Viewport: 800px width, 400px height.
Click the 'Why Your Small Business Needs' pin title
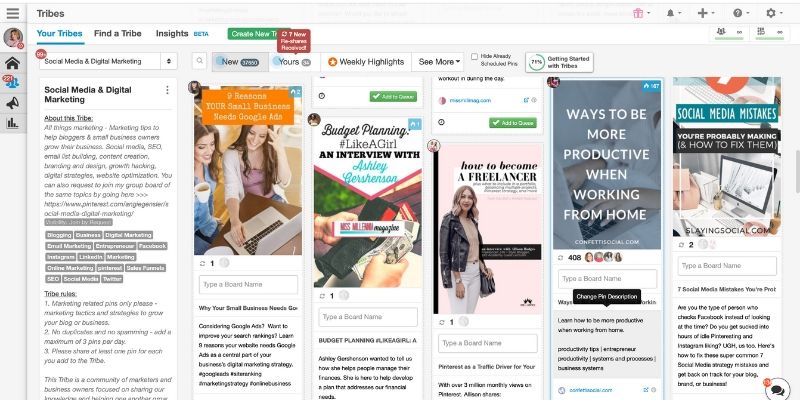(248, 309)
